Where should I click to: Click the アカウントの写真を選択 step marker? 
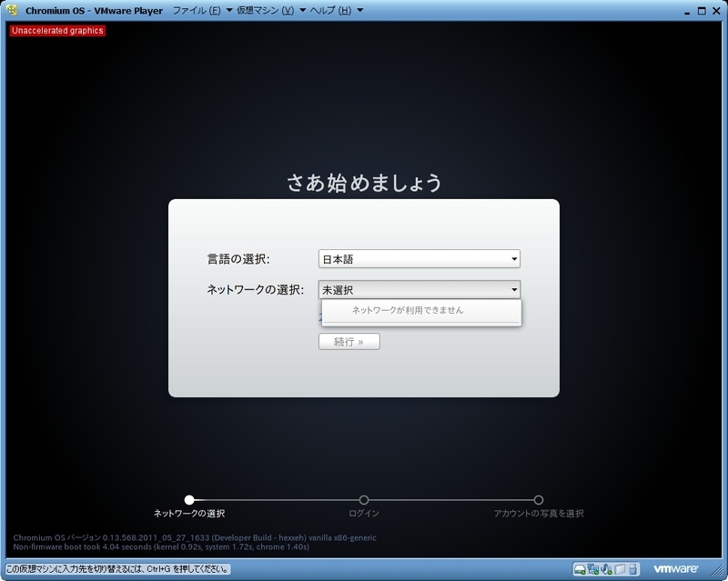(538, 500)
